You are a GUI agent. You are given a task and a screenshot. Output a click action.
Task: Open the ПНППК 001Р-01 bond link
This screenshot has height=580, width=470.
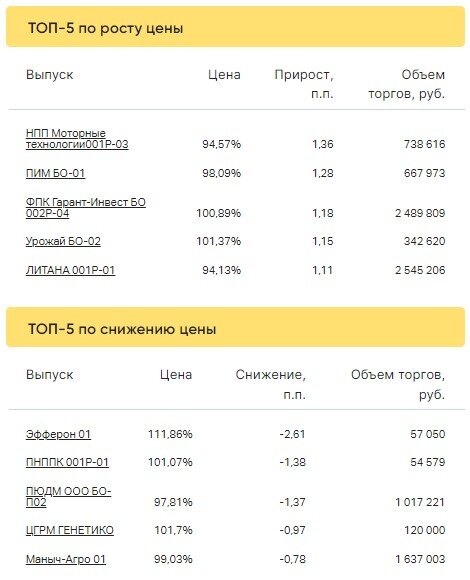67,462
